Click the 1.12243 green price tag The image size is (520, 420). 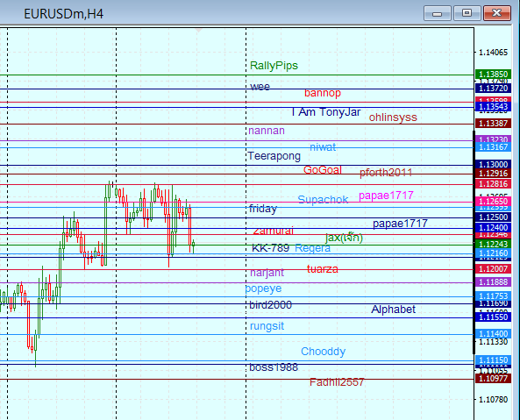(493, 245)
